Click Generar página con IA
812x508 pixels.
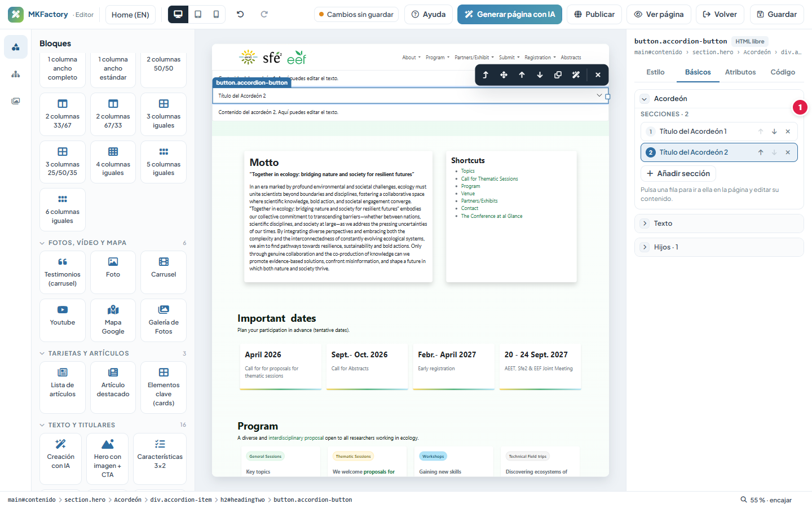pos(510,14)
